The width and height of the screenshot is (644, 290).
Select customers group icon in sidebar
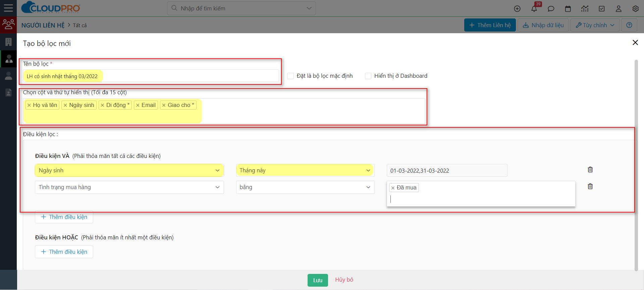(x=8, y=25)
